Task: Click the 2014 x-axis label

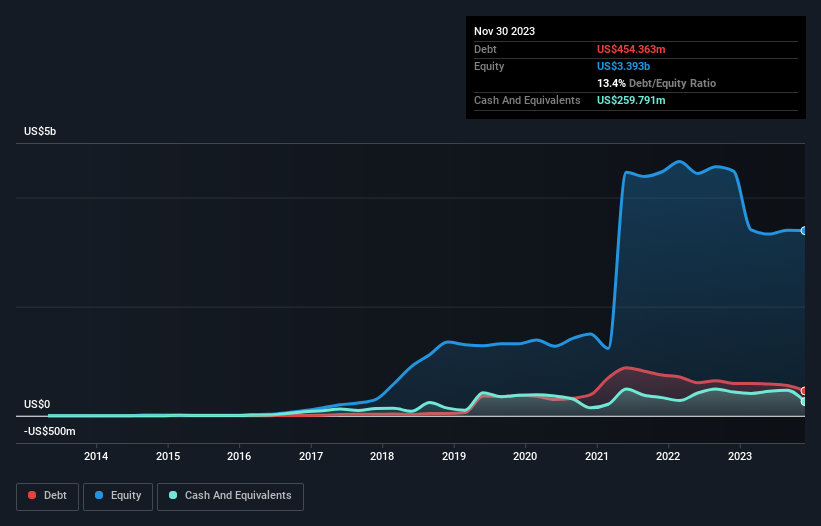Action: point(96,456)
